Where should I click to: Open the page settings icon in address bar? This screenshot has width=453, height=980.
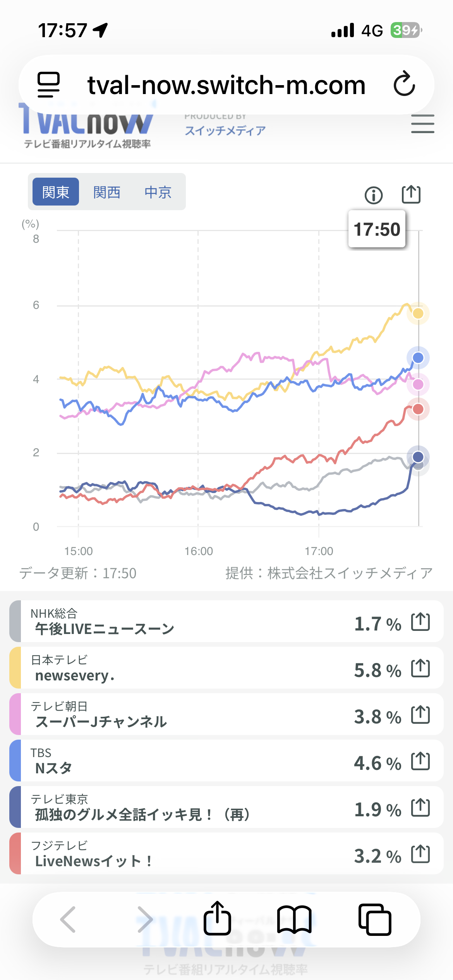pyautogui.click(x=48, y=84)
